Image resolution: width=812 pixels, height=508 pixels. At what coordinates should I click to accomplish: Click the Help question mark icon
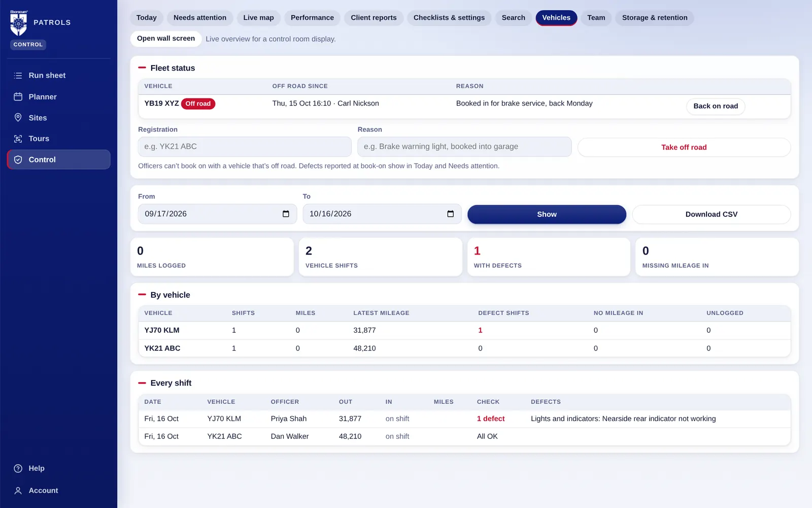point(18,468)
